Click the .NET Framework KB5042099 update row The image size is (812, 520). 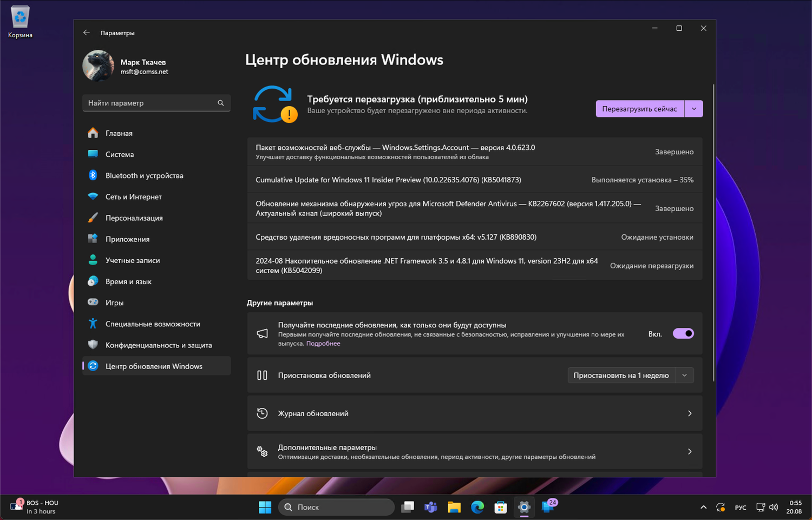click(475, 266)
